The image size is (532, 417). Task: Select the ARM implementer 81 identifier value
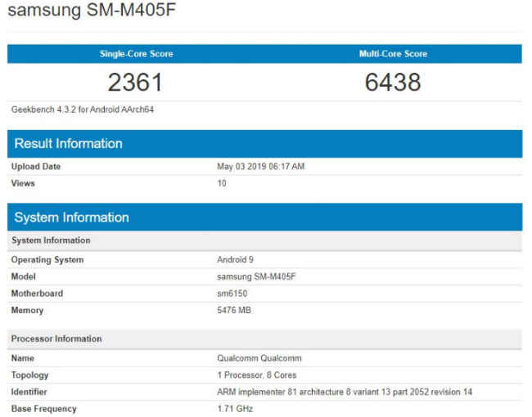pos(345,392)
